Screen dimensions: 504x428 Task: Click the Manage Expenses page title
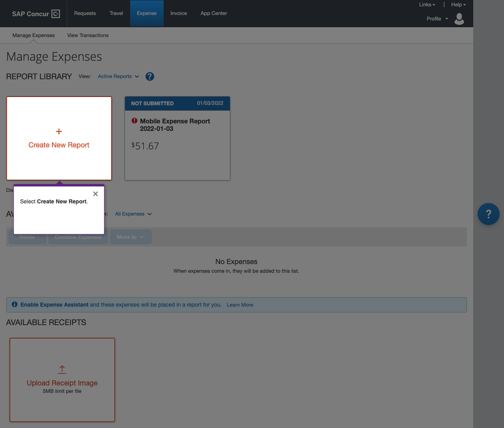(54, 57)
